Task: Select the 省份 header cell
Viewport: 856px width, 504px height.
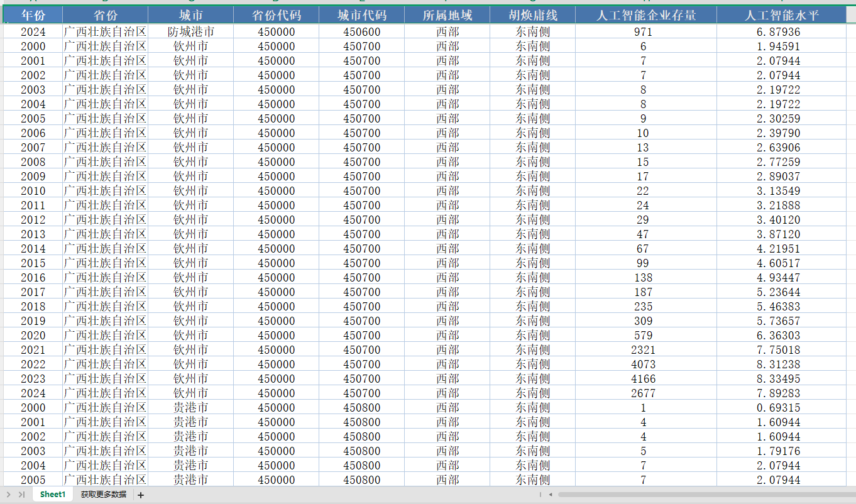Action: coord(105,16)
